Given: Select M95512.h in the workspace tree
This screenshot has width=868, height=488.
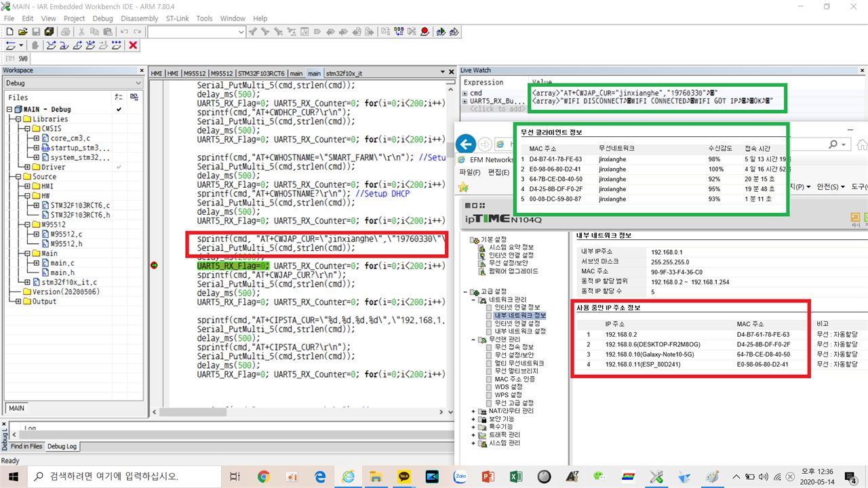Looking at the screenshot, I should (x=66, y=244).
